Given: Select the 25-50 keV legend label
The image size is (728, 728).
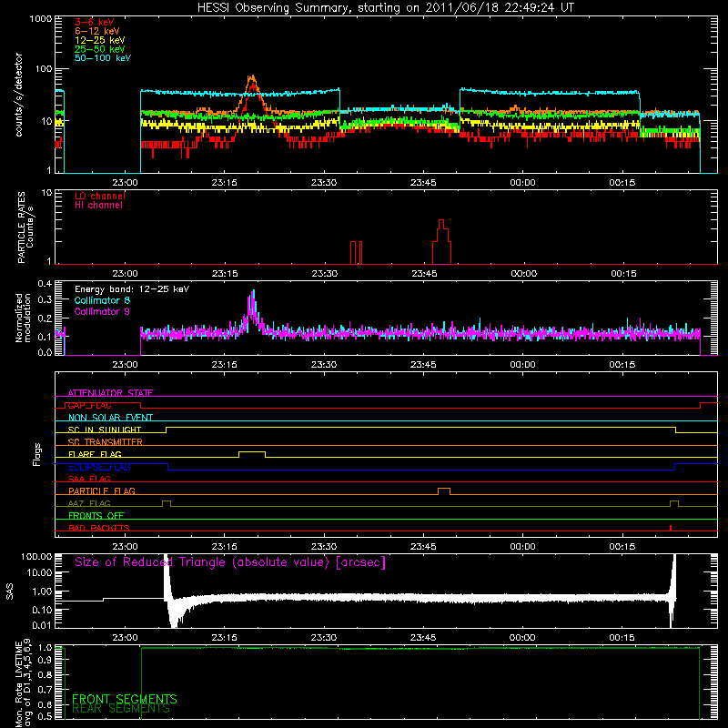Looking at the screenshot, I should (x=100, y=49).
